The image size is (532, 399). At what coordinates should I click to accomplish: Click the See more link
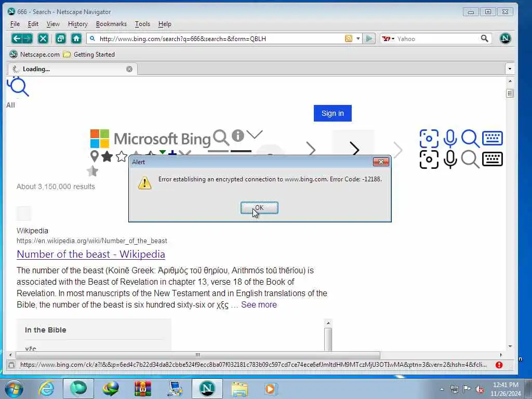(259, 304)
